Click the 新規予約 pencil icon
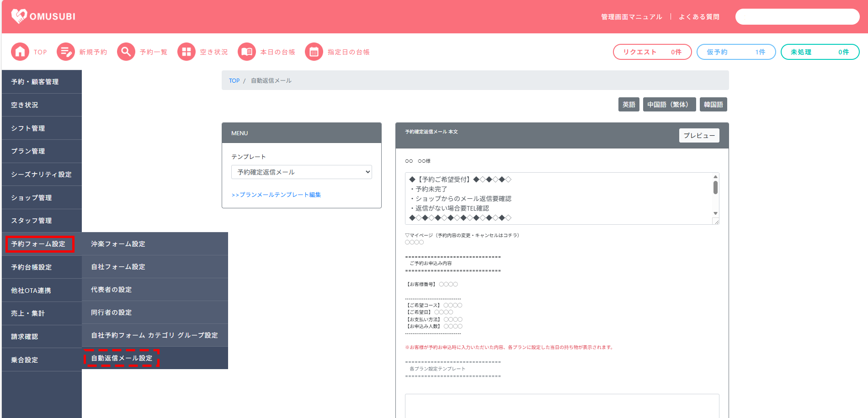868x418 pixels. pos(65,52)
